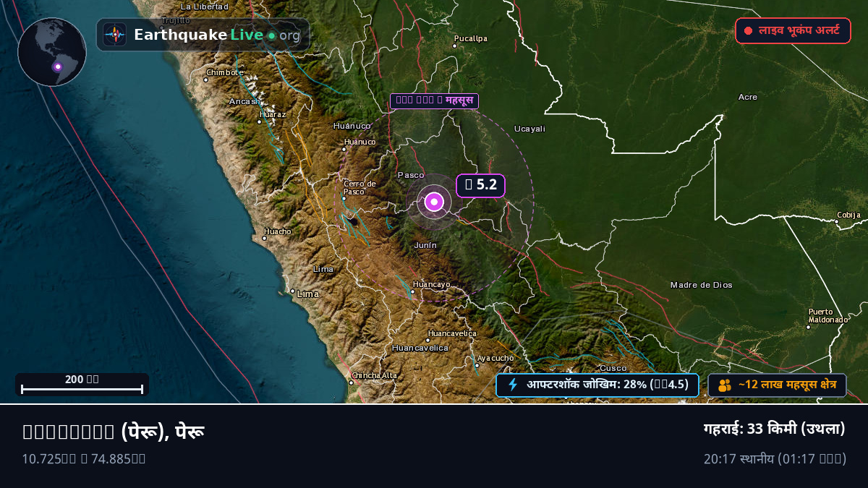Click the Pucallpa city dot
This screenshot has width=868, height=488.
click(x=454, y=46)
